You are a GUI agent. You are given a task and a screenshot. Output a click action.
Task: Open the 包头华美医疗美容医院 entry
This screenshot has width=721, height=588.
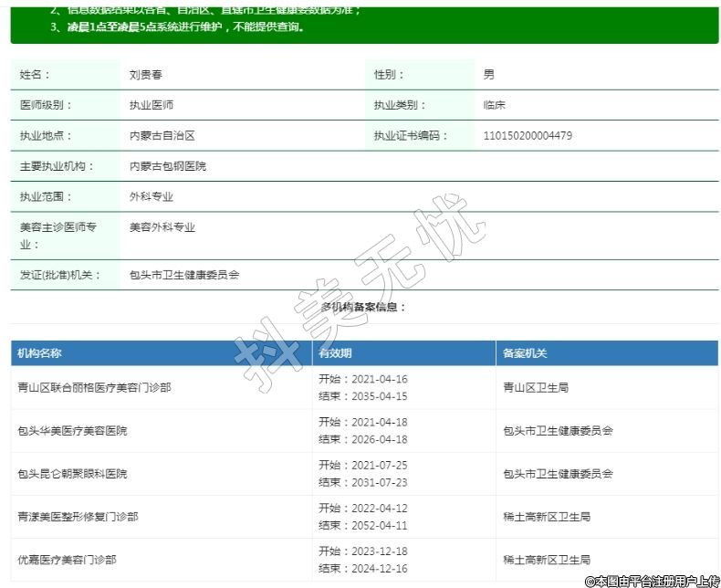pos(72,431)
